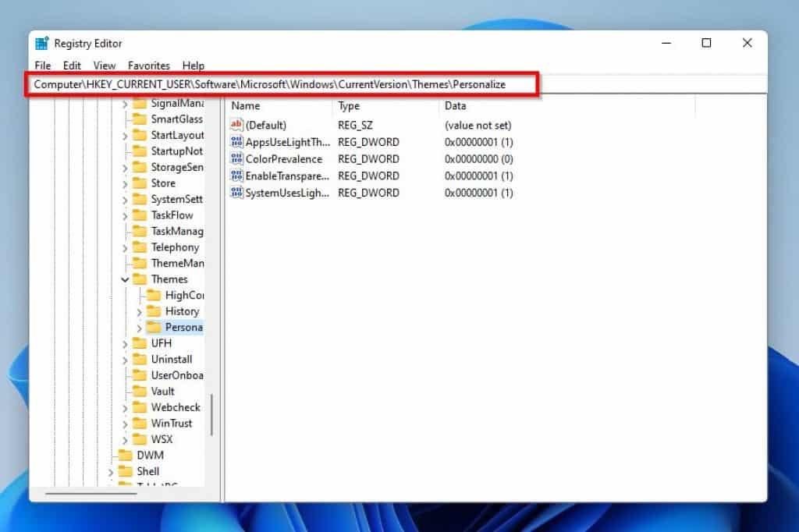Click the WSX folder icon
Screen dimensions: 799x532
pyautogui.click(x=140, y=439)
